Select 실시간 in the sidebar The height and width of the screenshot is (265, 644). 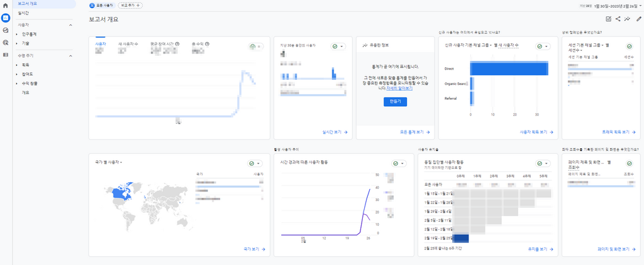point(23,13)
